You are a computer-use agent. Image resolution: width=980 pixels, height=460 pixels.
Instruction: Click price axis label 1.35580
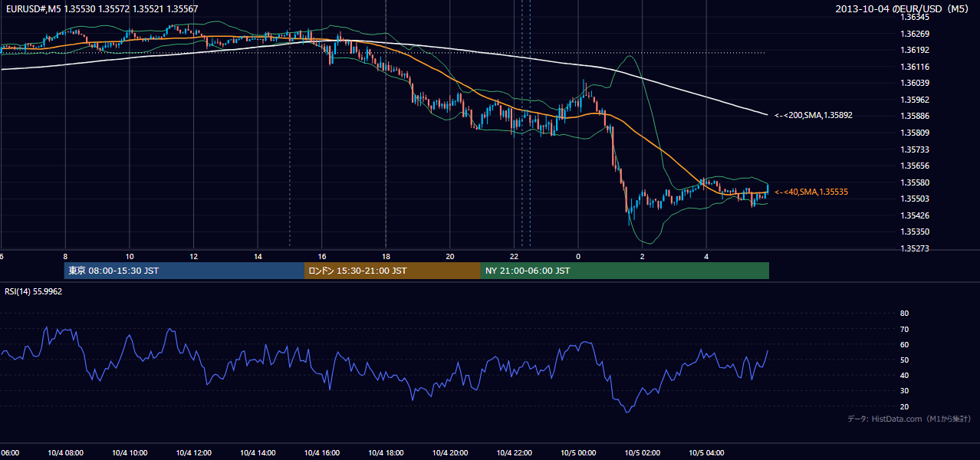(916, 182)
